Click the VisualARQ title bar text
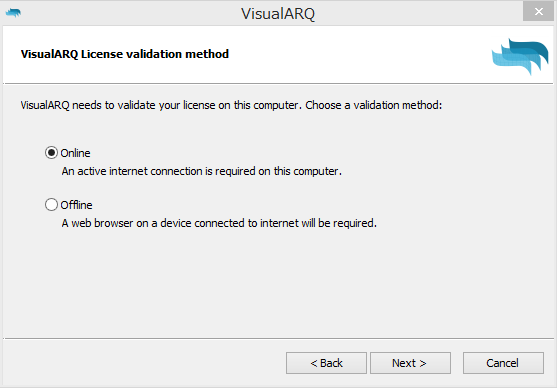Viewport: 557px width, 388px height. click(x=278, y=14)
